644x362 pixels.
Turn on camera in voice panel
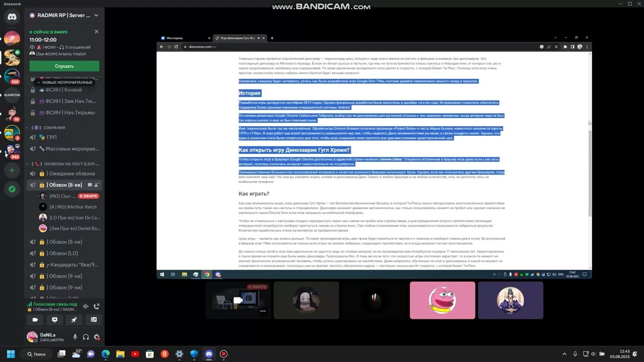(x=35, y=319)
